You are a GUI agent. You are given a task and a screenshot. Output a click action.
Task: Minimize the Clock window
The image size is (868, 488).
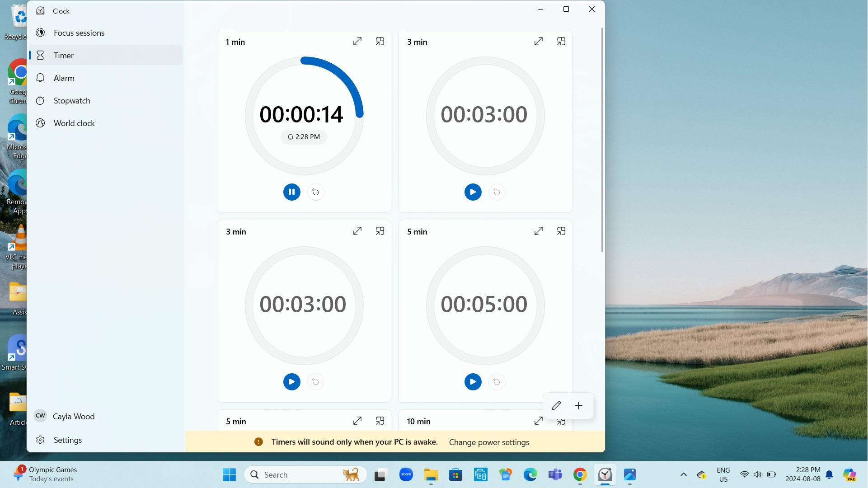540,9
